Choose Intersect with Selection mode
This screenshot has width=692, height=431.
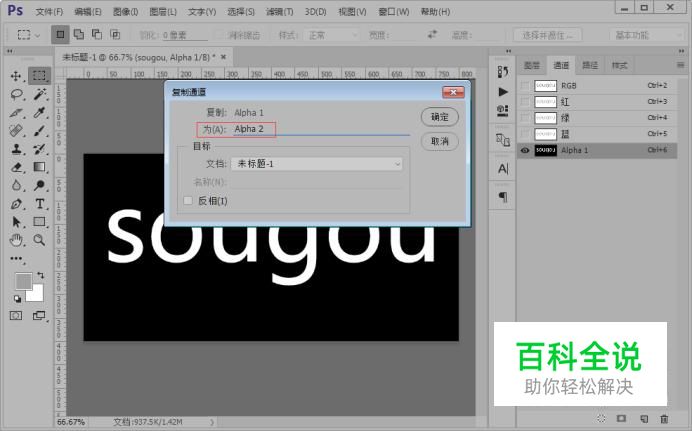pos(115,34)
